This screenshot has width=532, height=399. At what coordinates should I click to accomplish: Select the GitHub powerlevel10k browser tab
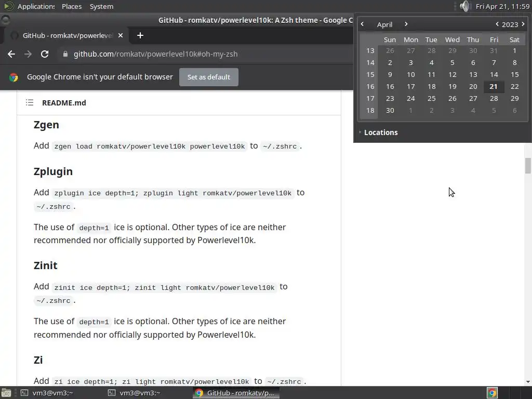click(67, 35)
